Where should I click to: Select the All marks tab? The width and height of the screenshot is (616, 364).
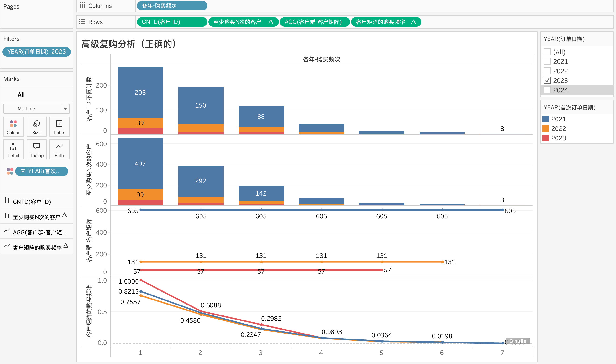[21, 94]
